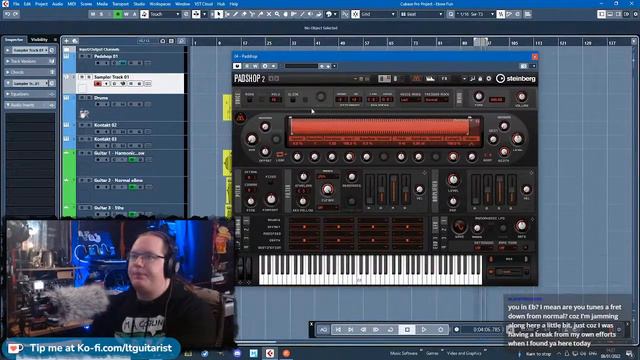The image size is (640, 360).
Task: Click the Cubase taskbar icon
Action: click(x=270, y=353)
